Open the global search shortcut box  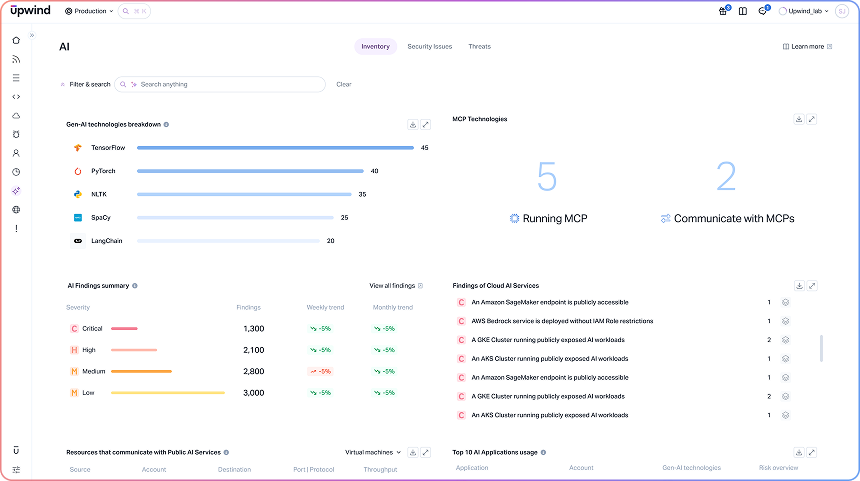coord(134,11)
